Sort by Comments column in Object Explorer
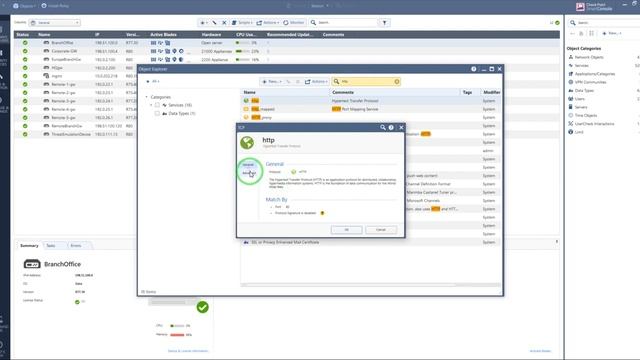Image resolution: width=640 pixels, height=360 pixels. [x=343, y=92]
